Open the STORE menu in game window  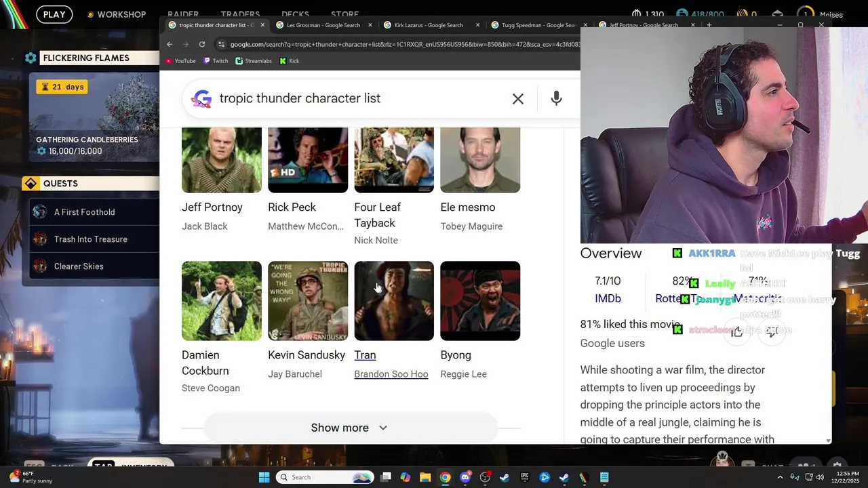pyautogui.click(x=344, y=14)
